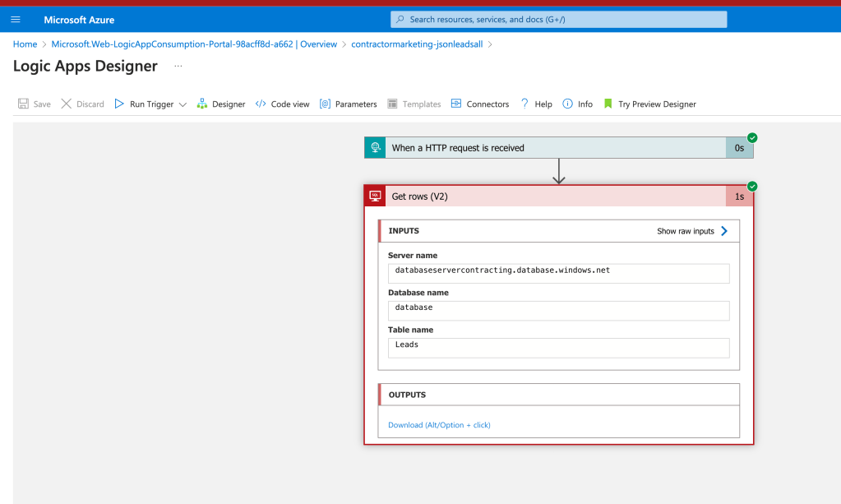Click the Try Preview Designer bookmark icon
The image size is (841, 504).
coord(608,104)
